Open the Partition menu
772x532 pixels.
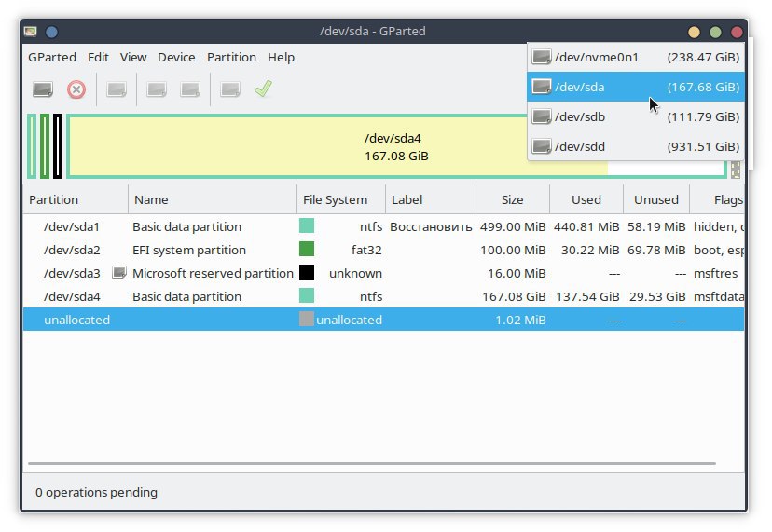coord(231,57)
